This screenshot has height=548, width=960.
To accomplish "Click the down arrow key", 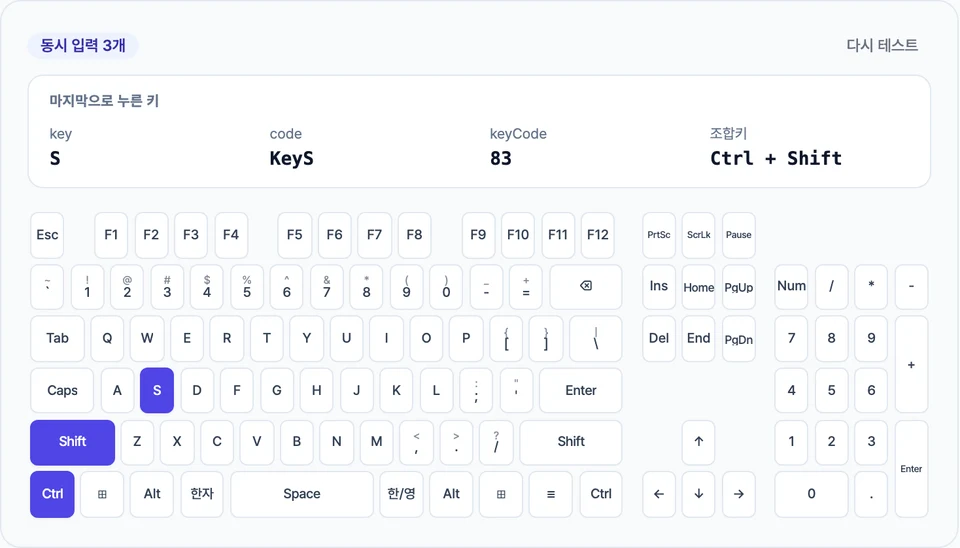I will click(699, 494).
